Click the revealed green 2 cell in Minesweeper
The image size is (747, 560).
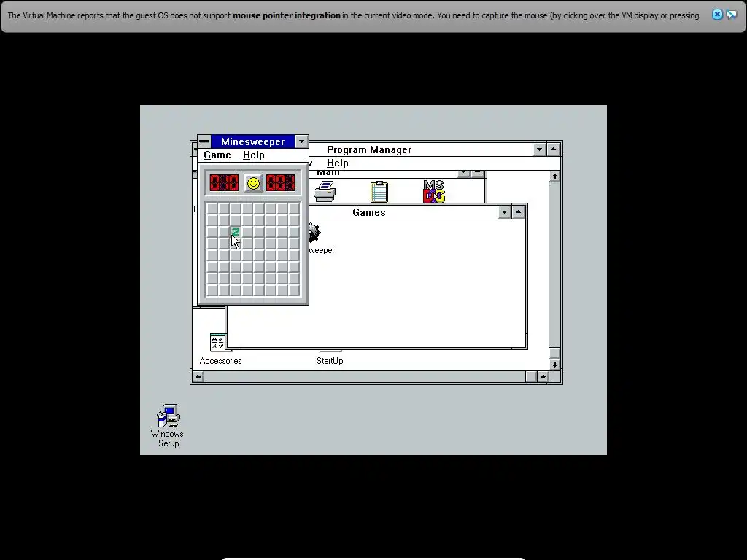[236, 232]
